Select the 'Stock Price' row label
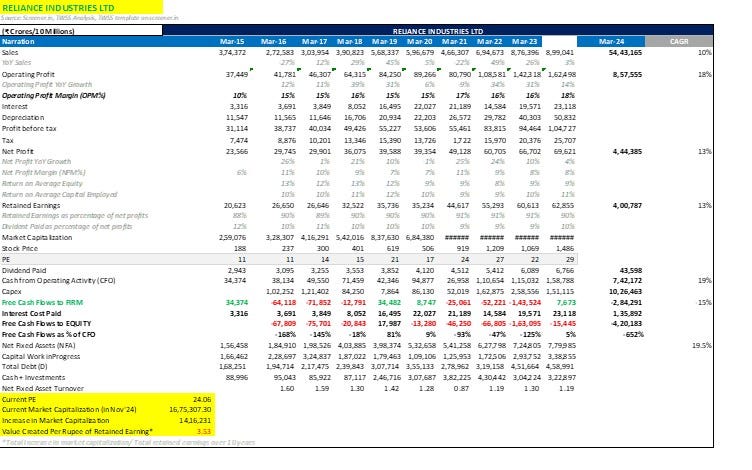Screen dimensions: 752x470 (20, 249)
